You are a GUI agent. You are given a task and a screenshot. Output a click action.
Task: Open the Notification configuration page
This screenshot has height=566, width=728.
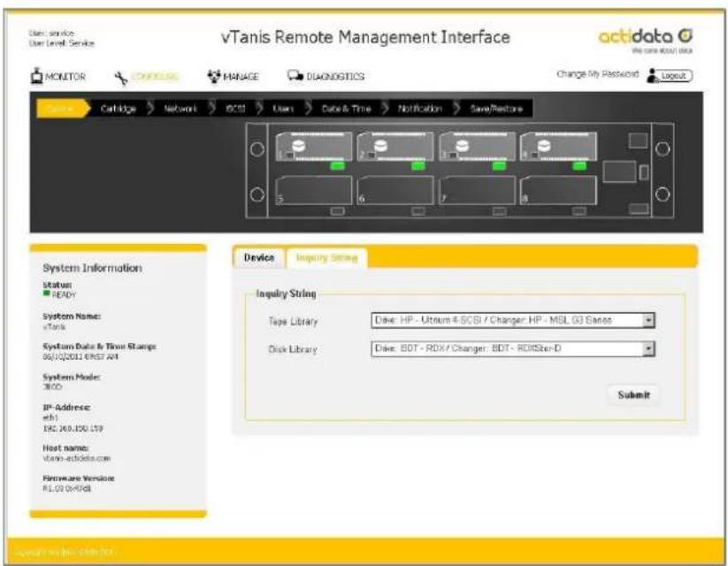[x=420, y=109]
